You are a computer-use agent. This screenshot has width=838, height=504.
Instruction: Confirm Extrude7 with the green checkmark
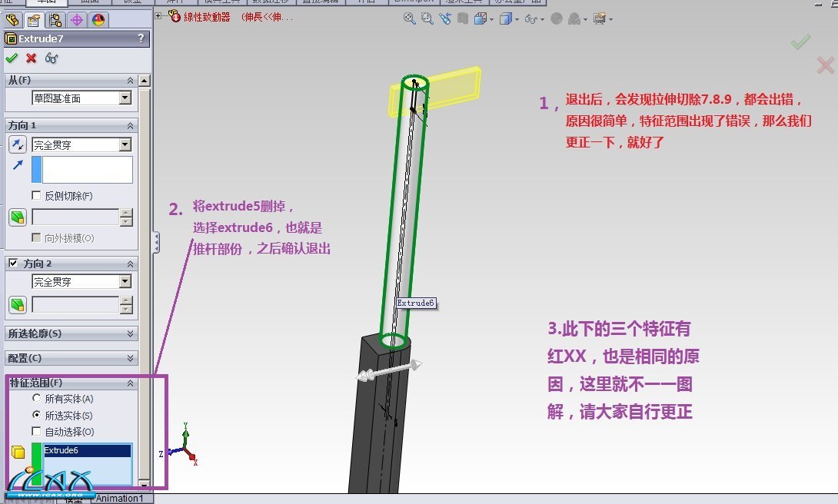11,58
